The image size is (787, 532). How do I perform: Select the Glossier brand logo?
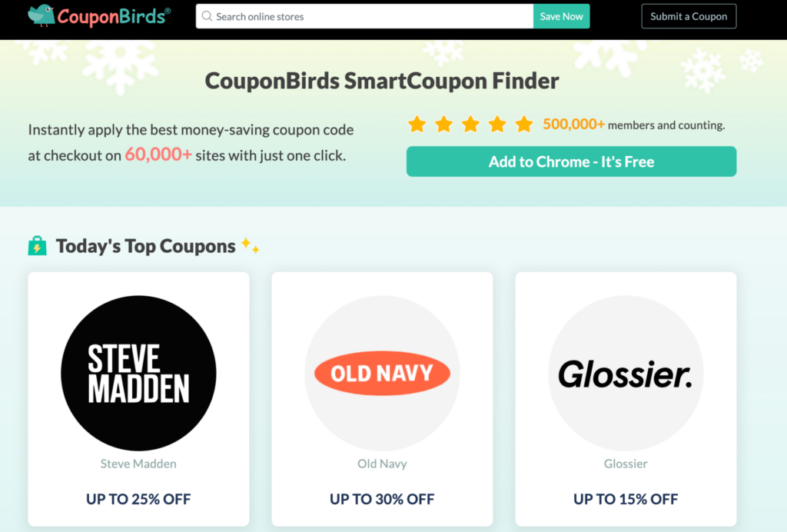tap(625, 373)
